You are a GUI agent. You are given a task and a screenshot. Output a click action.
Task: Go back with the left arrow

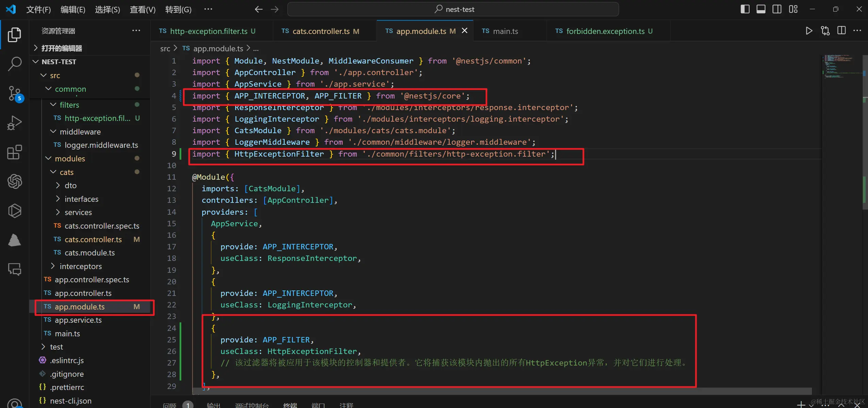click(x=258, y=9)
